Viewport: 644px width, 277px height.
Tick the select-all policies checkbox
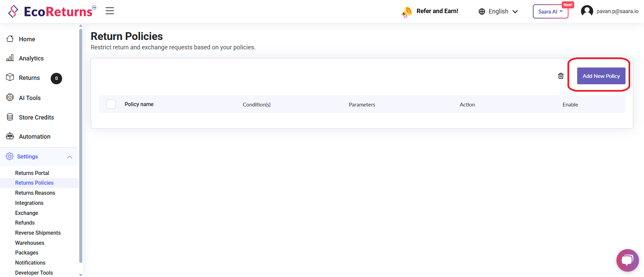(111, 104)
